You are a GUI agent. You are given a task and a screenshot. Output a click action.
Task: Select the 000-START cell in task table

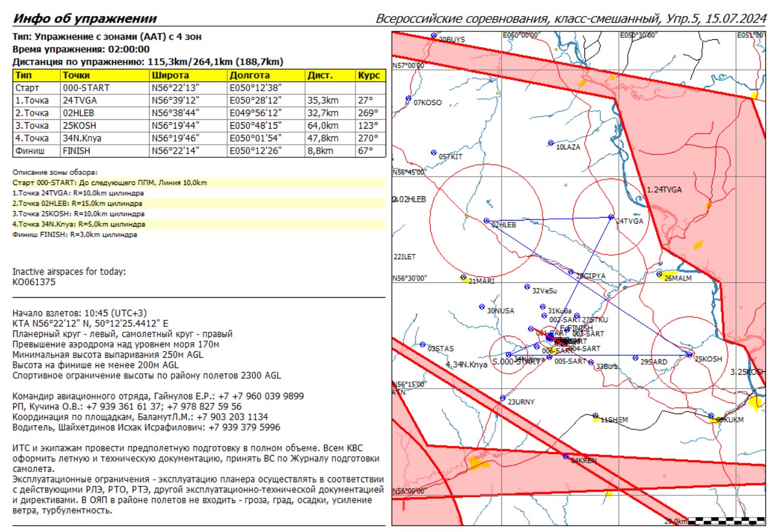pyautogui.click(x=86, y=88)
